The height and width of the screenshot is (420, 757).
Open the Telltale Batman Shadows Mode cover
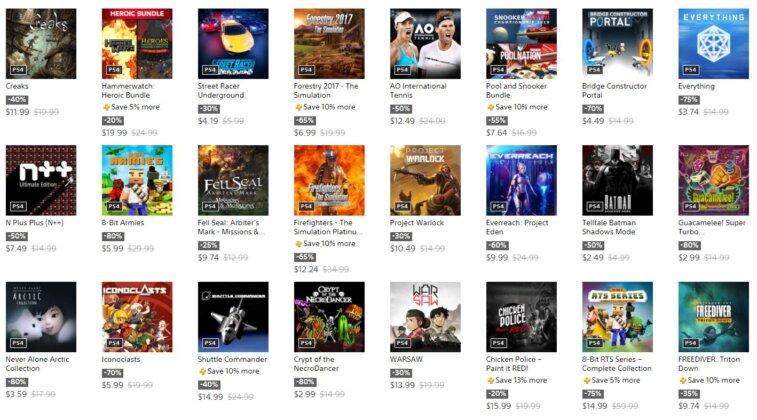pos(617,180)
